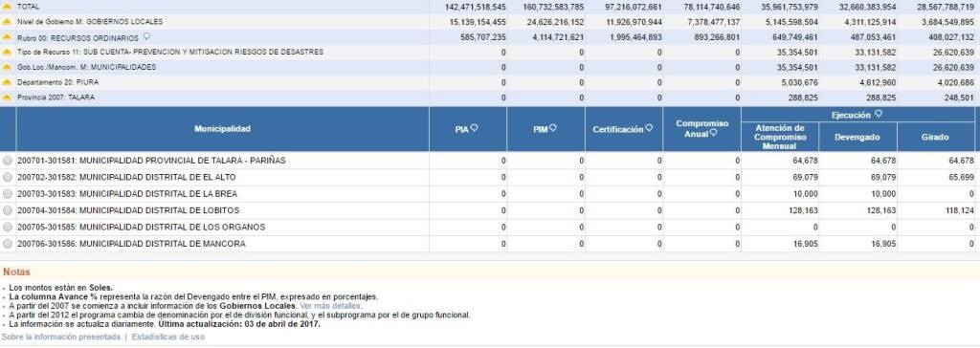Open 'Sobre la información presentada' link

pyautogui.click(x=60, y=337)
